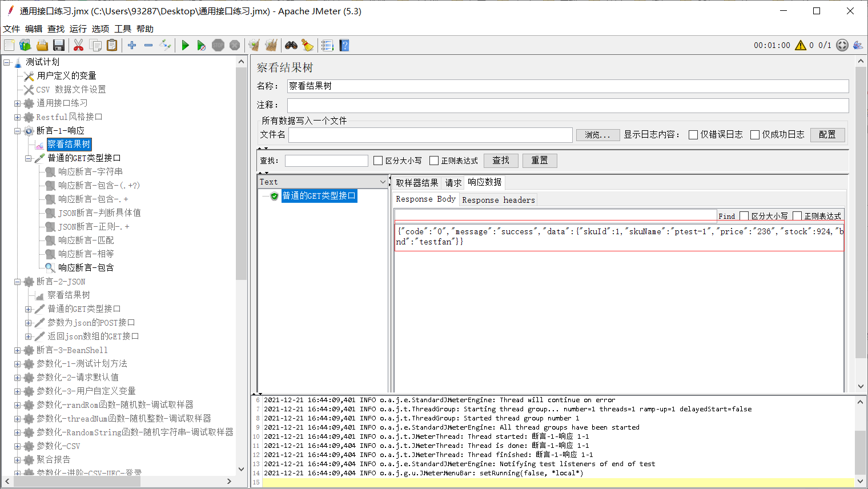The height and width of the screenshot is (489, 868).
Task: Collapse the 普通的GET类型接口 sampler under 断言-1
Action: tap(28, 158)
